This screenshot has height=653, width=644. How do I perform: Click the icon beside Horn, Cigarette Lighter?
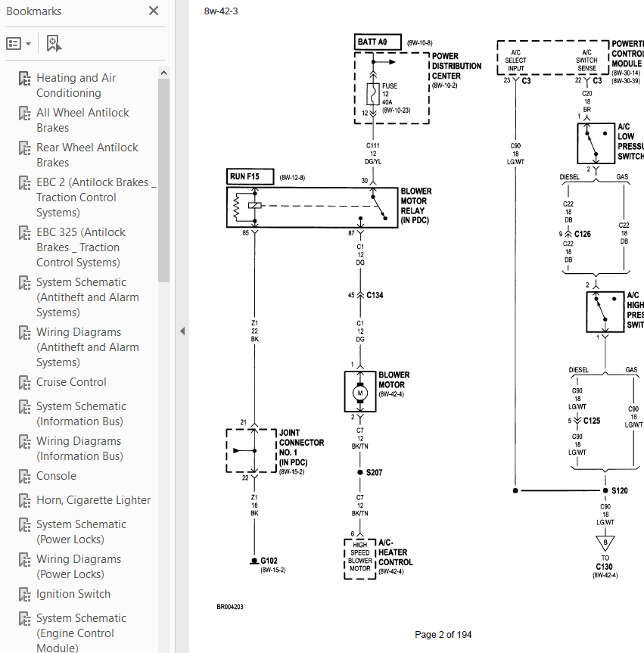[24, 501]
